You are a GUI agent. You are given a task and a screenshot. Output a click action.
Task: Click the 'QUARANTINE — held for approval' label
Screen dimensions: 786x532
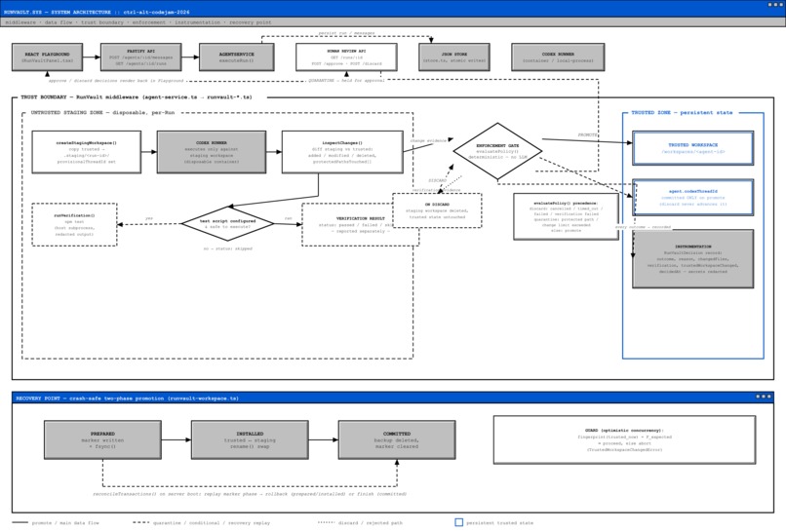346,80
